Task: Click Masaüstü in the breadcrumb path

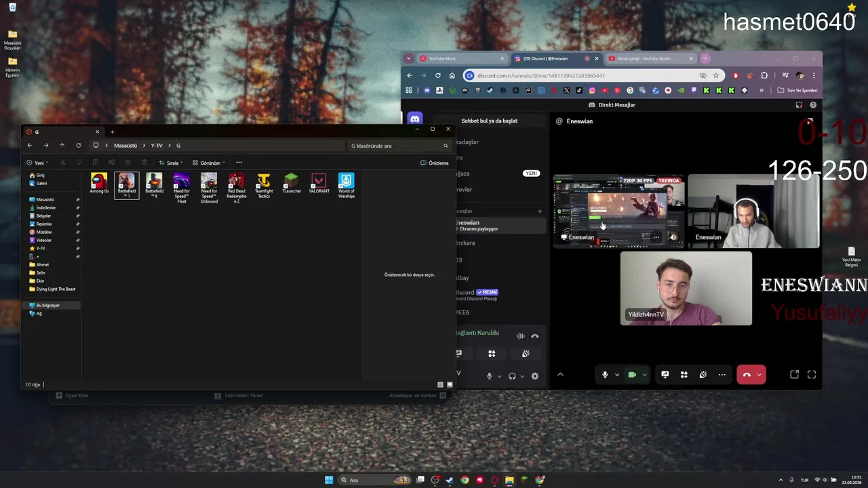Action: 125,145
